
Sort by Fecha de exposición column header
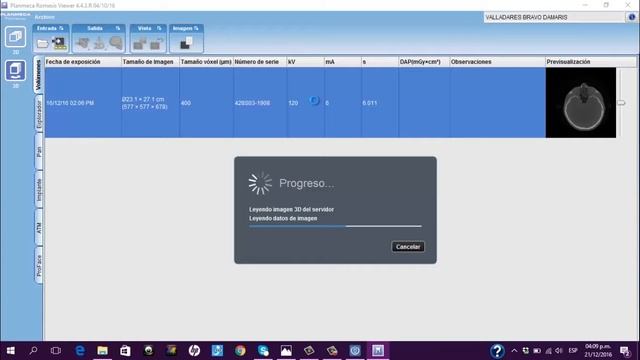(83, 62)
